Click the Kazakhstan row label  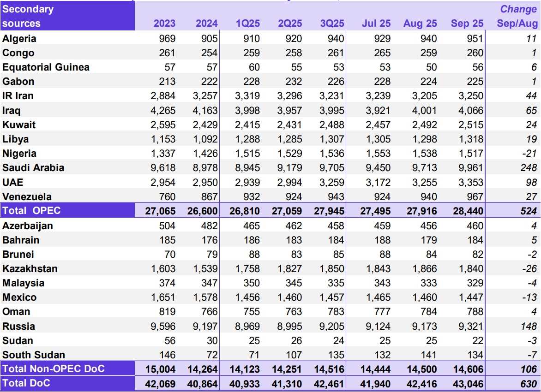pos(30,269)
